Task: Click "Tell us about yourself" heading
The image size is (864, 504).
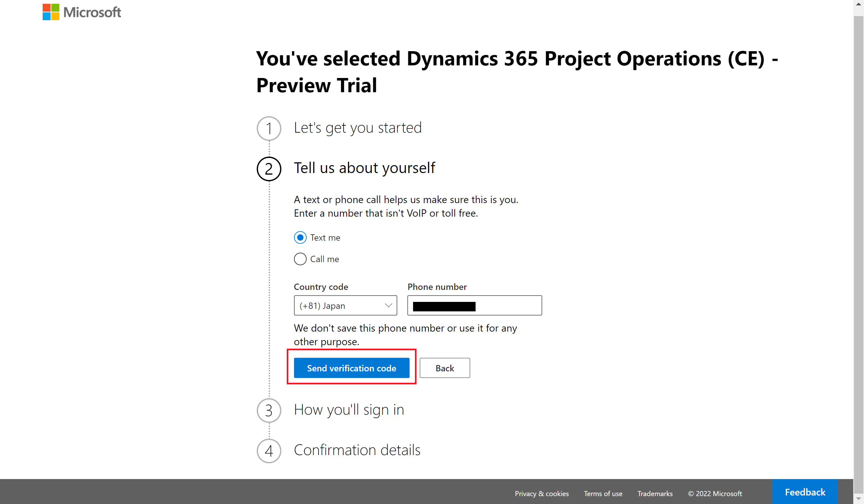Action: pyautogui.click(x=364, y=168)
